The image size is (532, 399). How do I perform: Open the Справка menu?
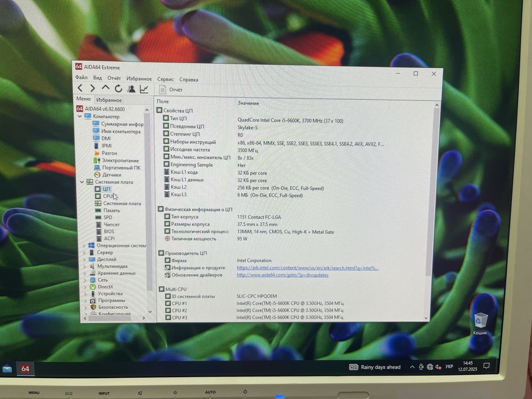(x=189, y=80)
